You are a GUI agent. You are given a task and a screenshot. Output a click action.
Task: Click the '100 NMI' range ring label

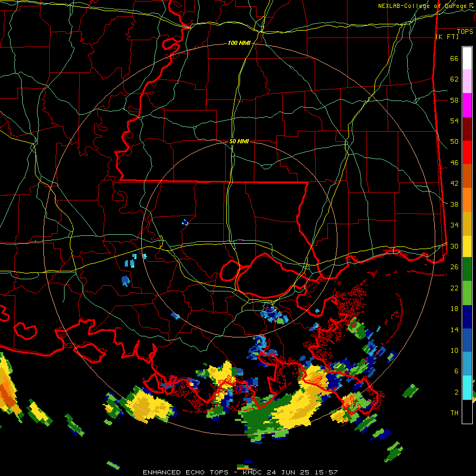click(x=239, y=43)
